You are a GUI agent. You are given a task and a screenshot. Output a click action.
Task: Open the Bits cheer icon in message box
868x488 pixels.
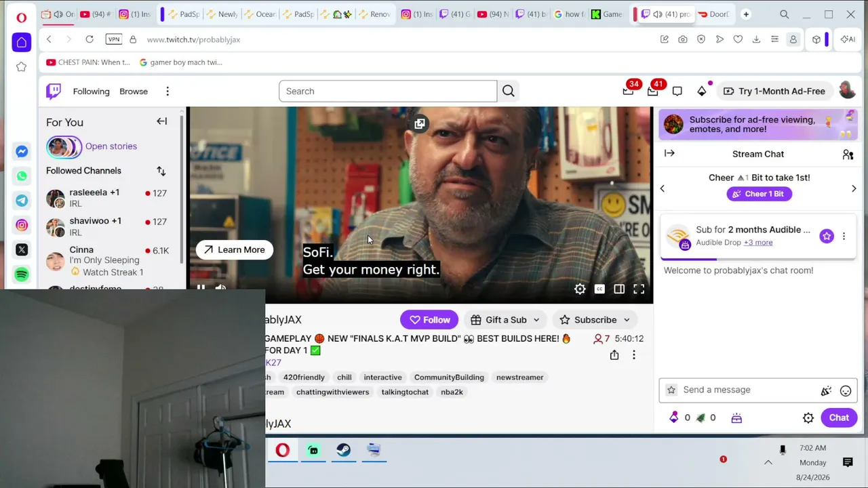[826, 390]
